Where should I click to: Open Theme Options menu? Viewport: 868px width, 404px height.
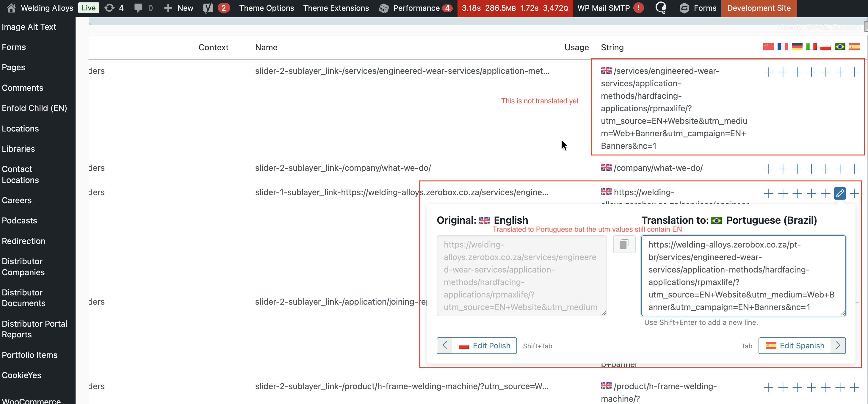(x=266, y=8)
